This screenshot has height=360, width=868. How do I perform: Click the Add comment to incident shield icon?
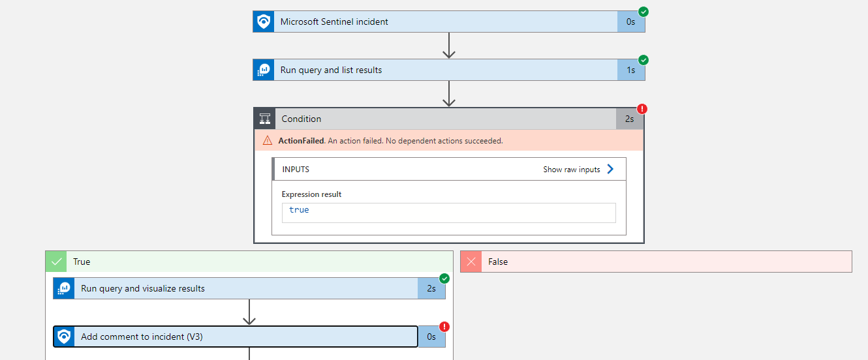click(64, 337)
